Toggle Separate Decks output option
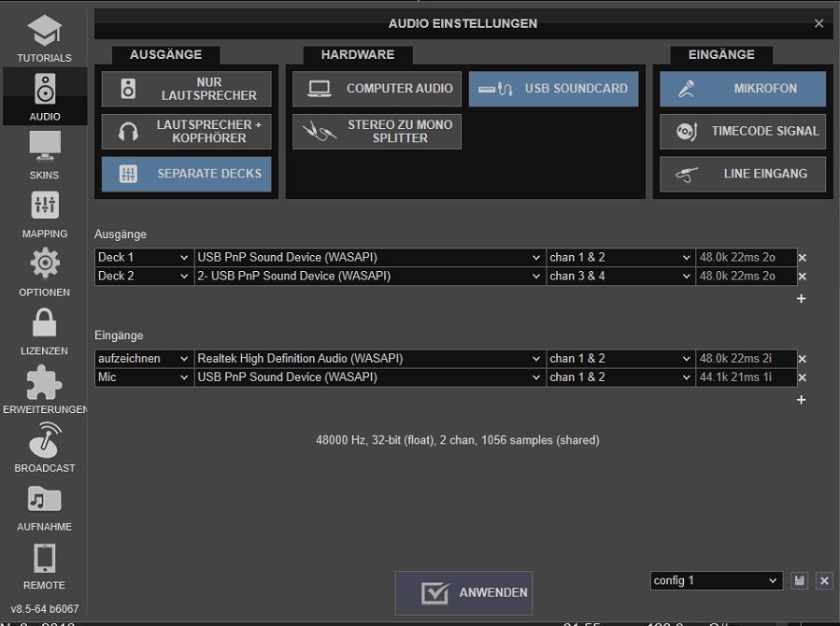 pyautogui.click(x=187, y=174)
